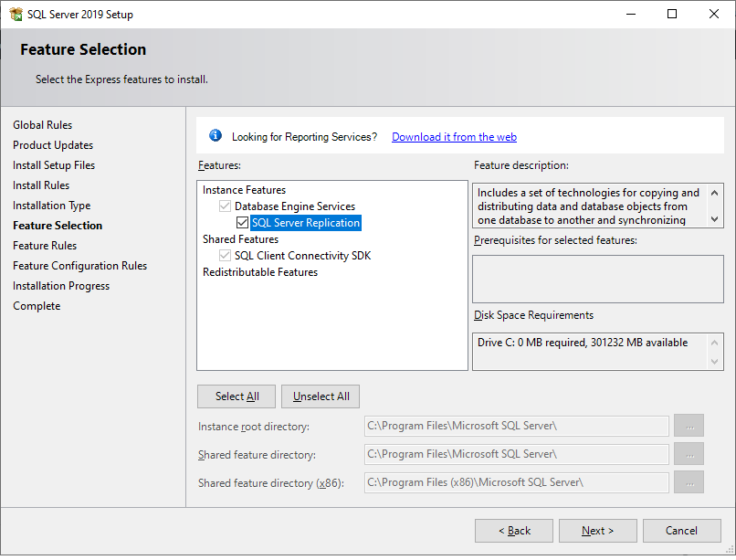Click Product Updates step in sidebar
The height and width of the screenshot is (560, 736).
click(x=53, y=145)
